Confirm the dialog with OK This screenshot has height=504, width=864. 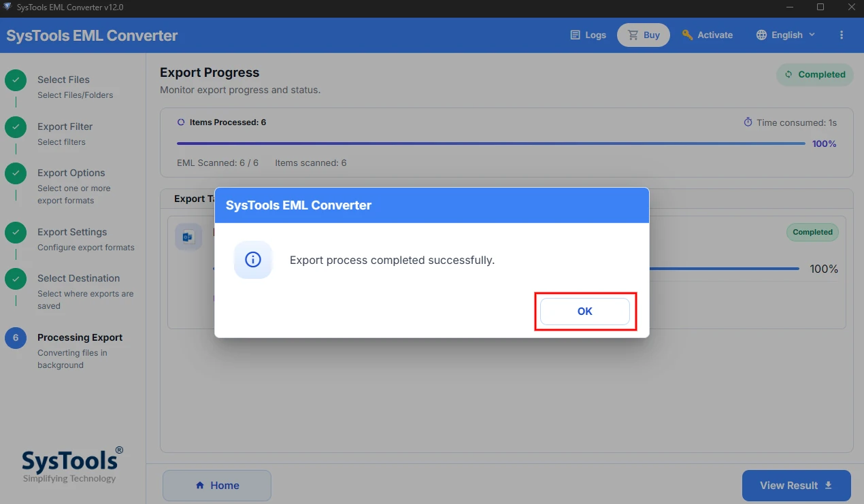[585, 312]
